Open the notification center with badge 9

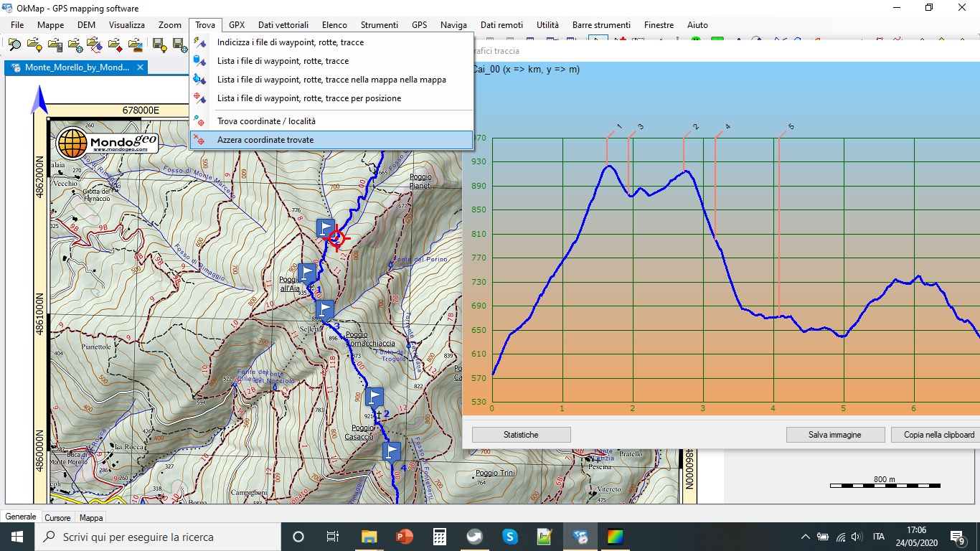tap(958, 537)
